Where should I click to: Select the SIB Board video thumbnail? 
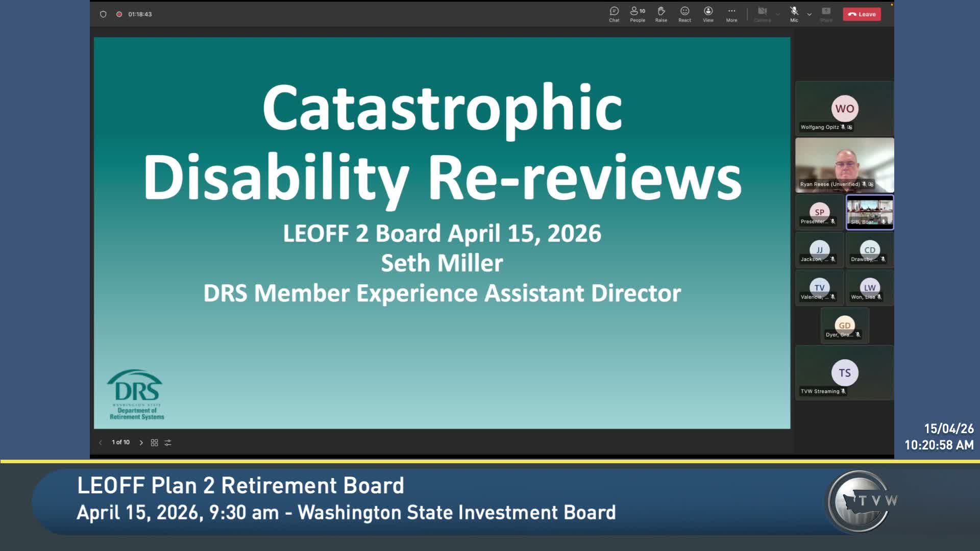click(x=870, y=212)
